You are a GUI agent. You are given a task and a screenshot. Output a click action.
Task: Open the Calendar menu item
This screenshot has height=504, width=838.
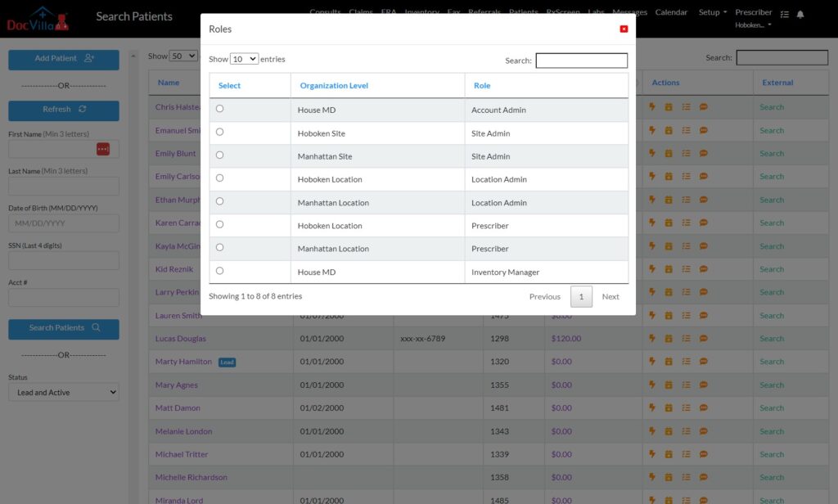[x=671, y=12]
